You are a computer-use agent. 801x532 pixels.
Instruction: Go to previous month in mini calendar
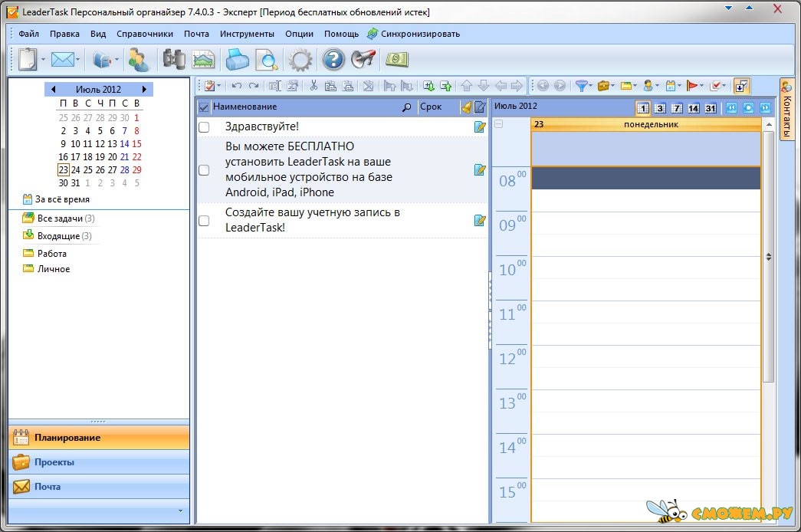click(x=53, y=90)
